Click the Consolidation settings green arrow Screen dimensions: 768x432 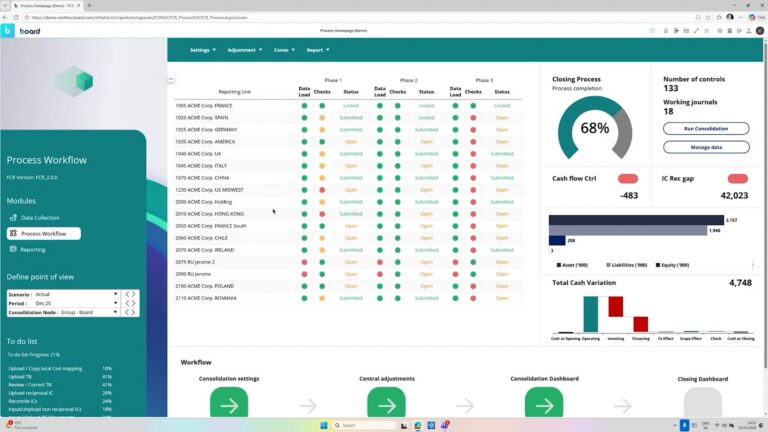pyautogui.click(x=229, y=403)
